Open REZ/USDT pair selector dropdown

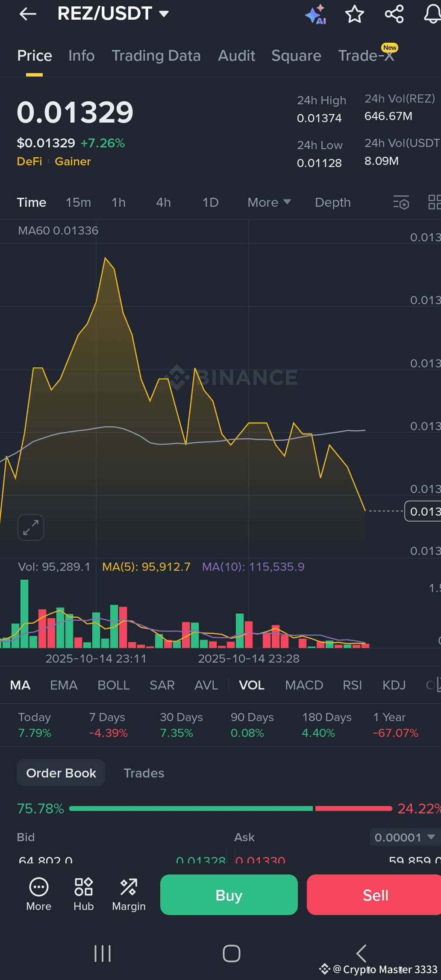click(113, 14)
